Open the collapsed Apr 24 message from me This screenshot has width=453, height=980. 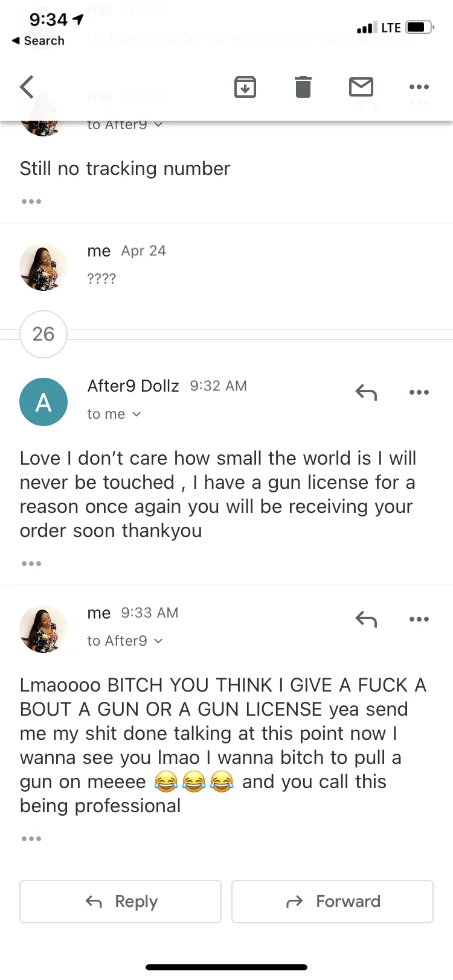[x=226, y=266]
